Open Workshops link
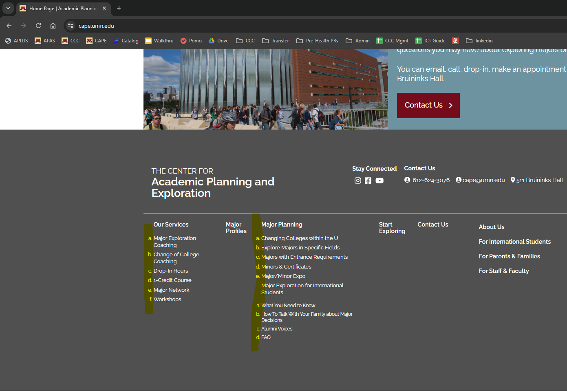 click(167, 299)
